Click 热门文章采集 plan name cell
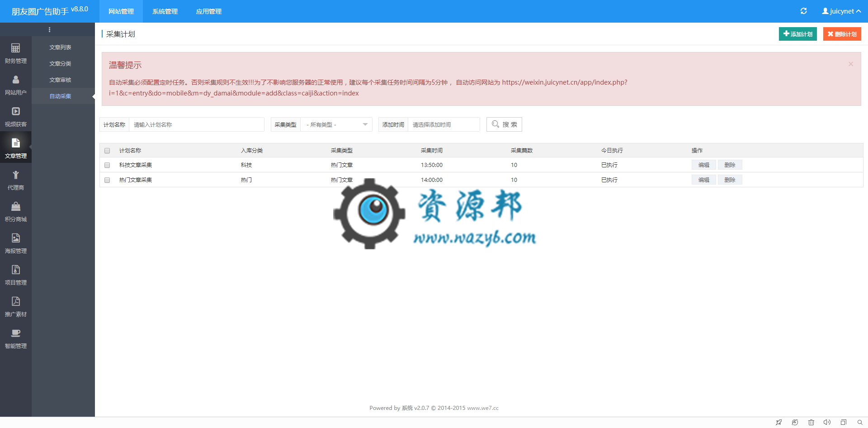 click(136, 180)
